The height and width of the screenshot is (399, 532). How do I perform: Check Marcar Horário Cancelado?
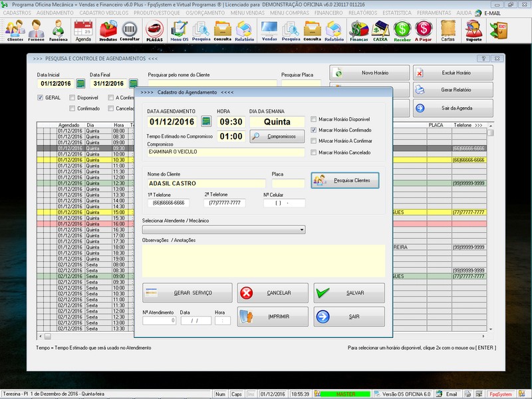313,153
